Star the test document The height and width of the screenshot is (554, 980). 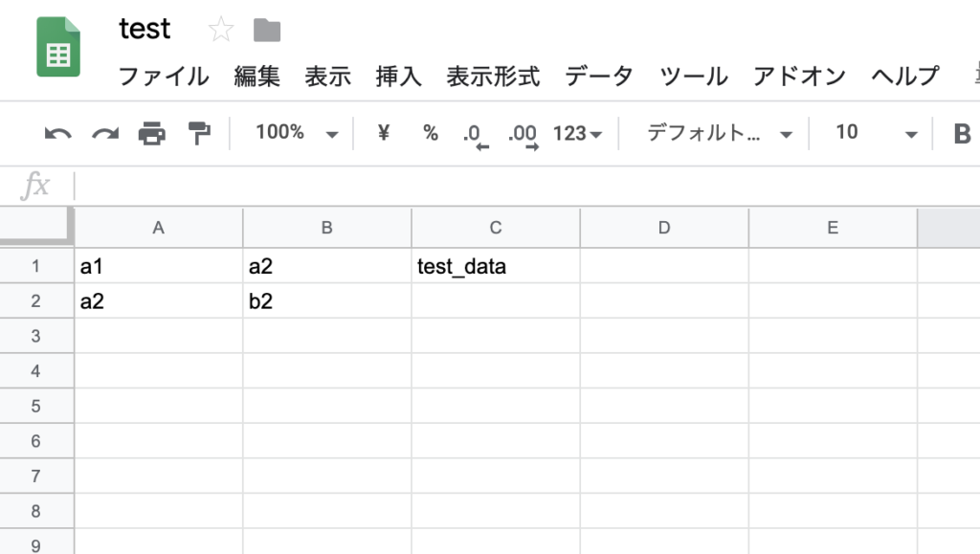pos(221,31)
